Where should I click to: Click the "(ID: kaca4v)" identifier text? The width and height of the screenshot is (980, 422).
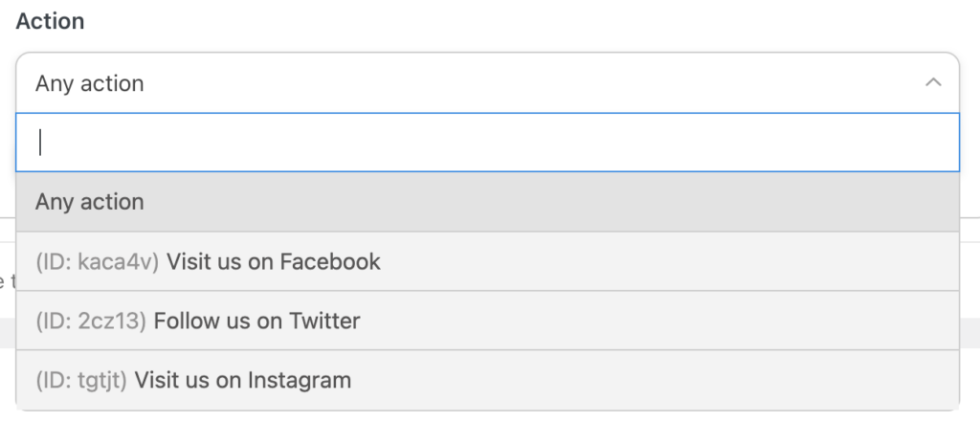pos(98,261)
